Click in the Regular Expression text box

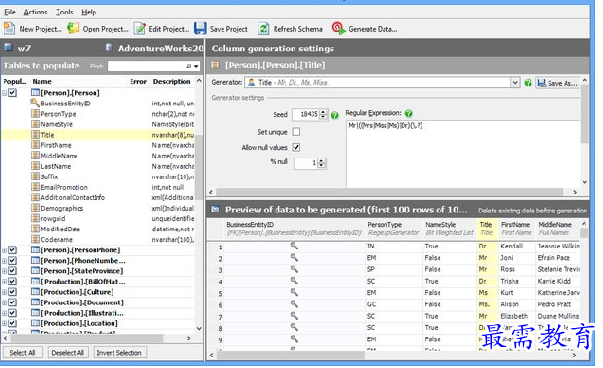point(463,153)
